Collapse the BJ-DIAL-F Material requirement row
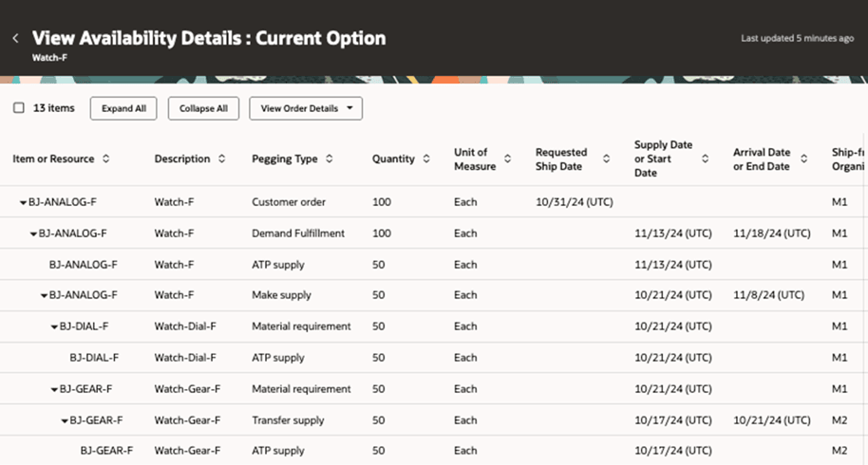868x465 pixels. tap(54, 326)
